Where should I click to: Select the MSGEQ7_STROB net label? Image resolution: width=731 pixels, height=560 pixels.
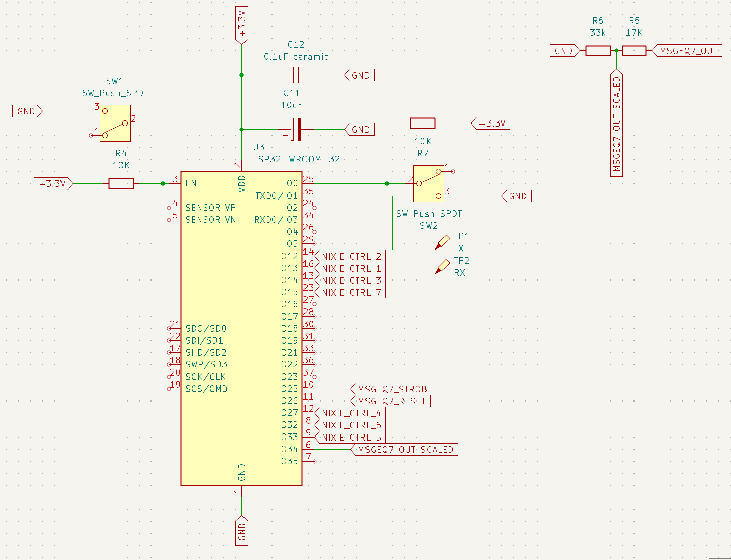tap(391, 389)
